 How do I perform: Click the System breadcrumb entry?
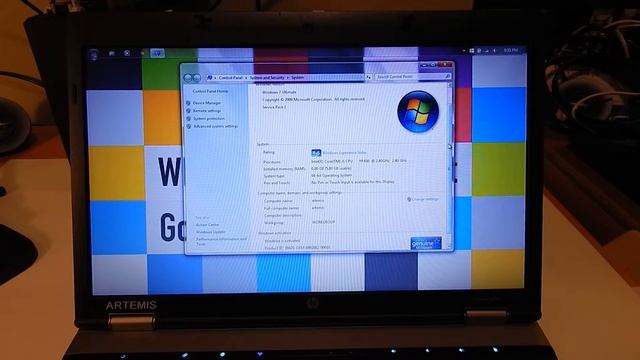(297, 78)
